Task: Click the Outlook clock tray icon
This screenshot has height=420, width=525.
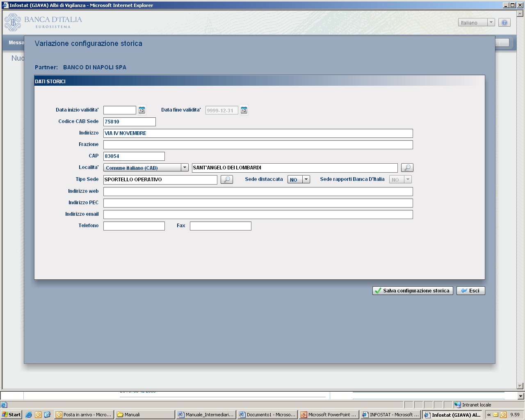Action: click(503, 415)
